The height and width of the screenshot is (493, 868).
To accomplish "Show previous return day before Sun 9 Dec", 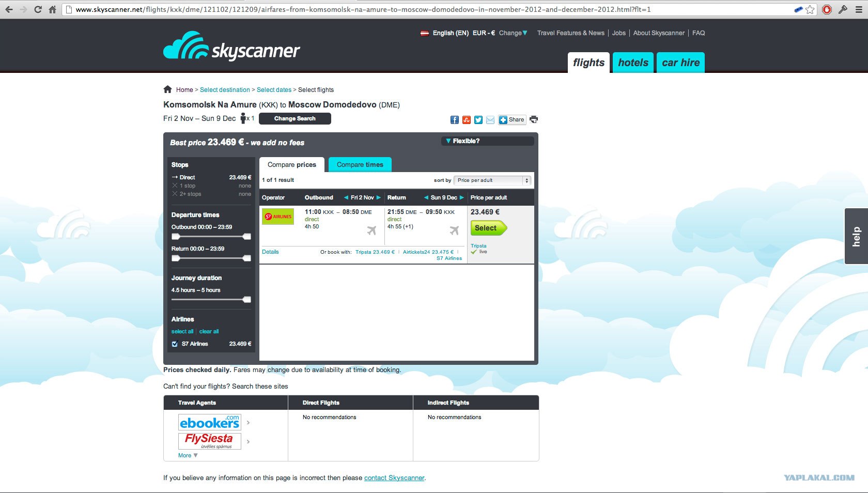I will point(426,197).
